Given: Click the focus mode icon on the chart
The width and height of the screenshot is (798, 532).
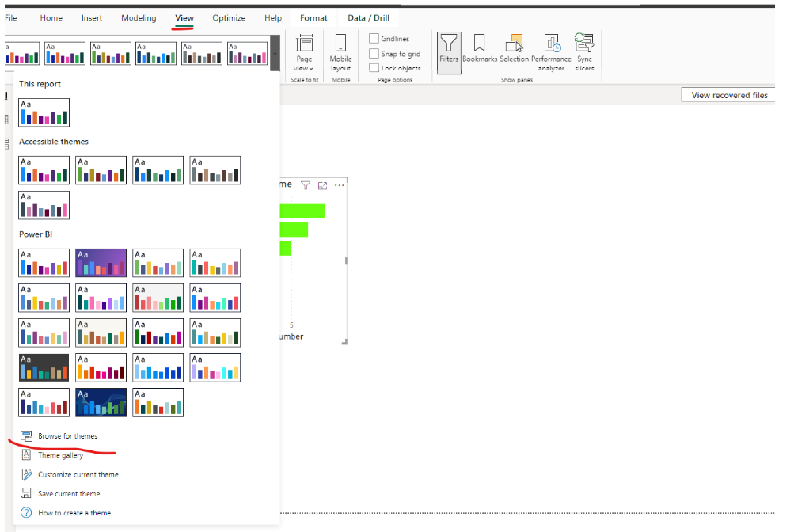Looking at the screenshot, I should [x=323, y=185].
